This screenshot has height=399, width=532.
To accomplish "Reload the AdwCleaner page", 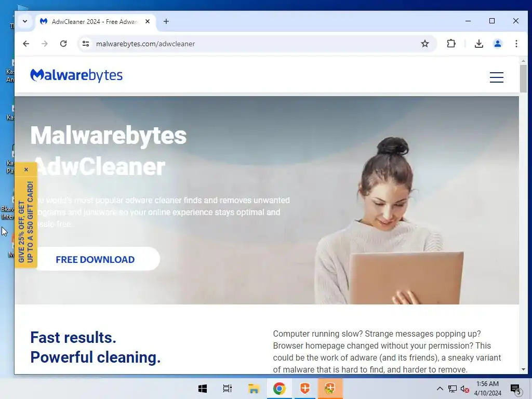I will [x=63, y=44].
